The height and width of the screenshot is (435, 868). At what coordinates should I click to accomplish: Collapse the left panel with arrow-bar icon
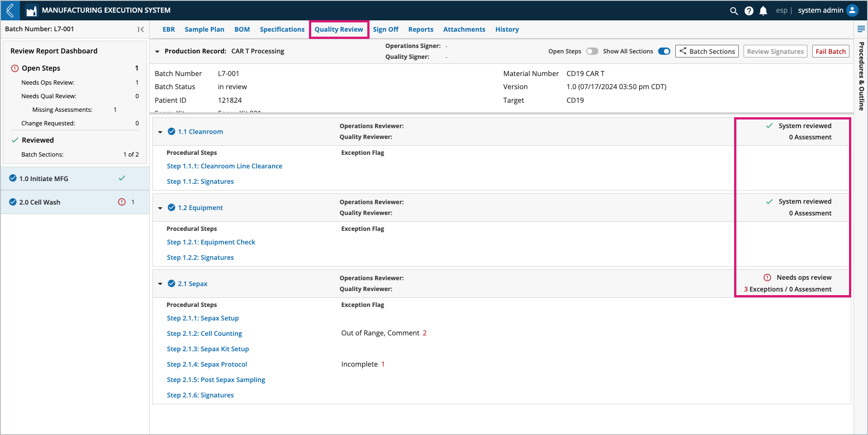141,29
